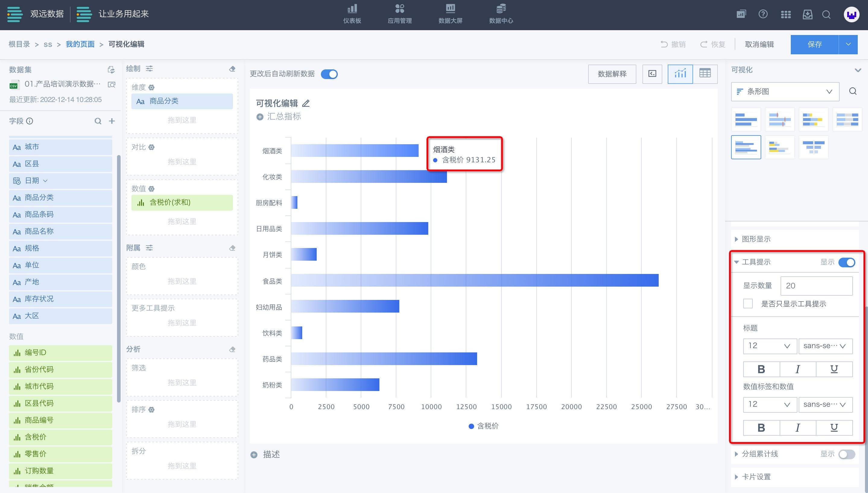Edit chart title with pencil icon
868x493 pixels.
coord(306,103)
